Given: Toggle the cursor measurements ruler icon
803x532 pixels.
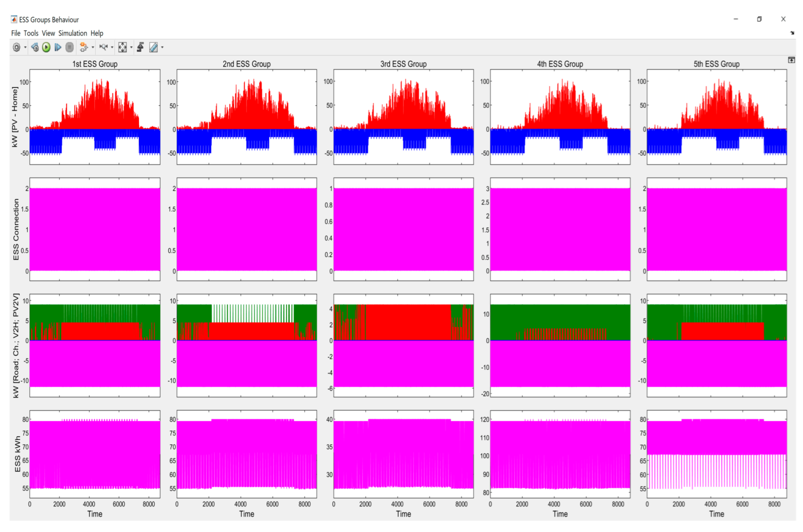Looking at the screenshot, I should point(153,47).
